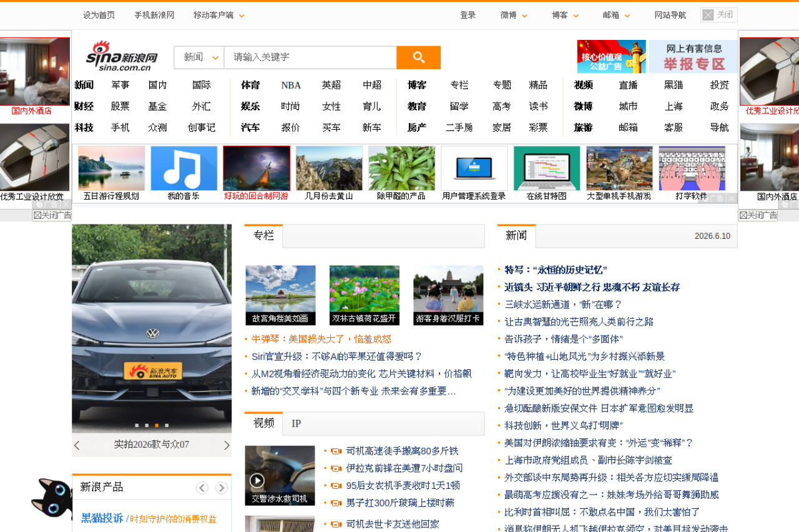The image size is (799, 532).
Task: Open 体育 in navigation menu
Action: (x=250, y=85)
